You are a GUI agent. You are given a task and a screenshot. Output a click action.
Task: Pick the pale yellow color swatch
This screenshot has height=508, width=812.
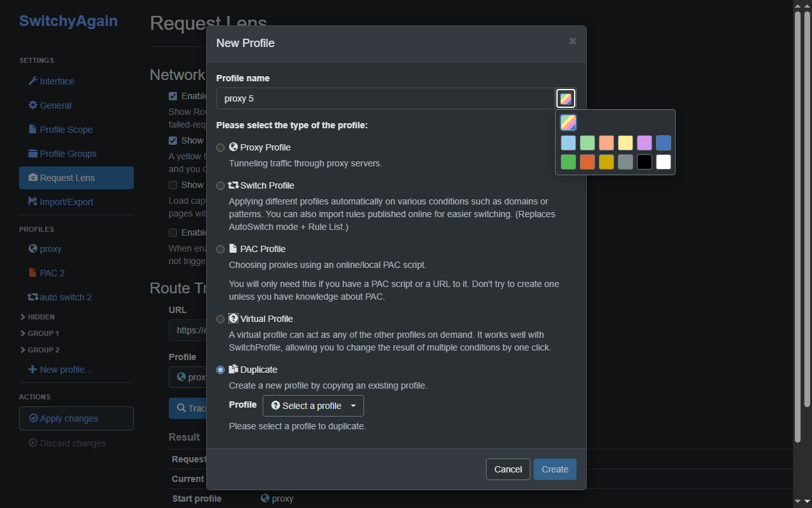pyautogui.click(x=625, y=143)
